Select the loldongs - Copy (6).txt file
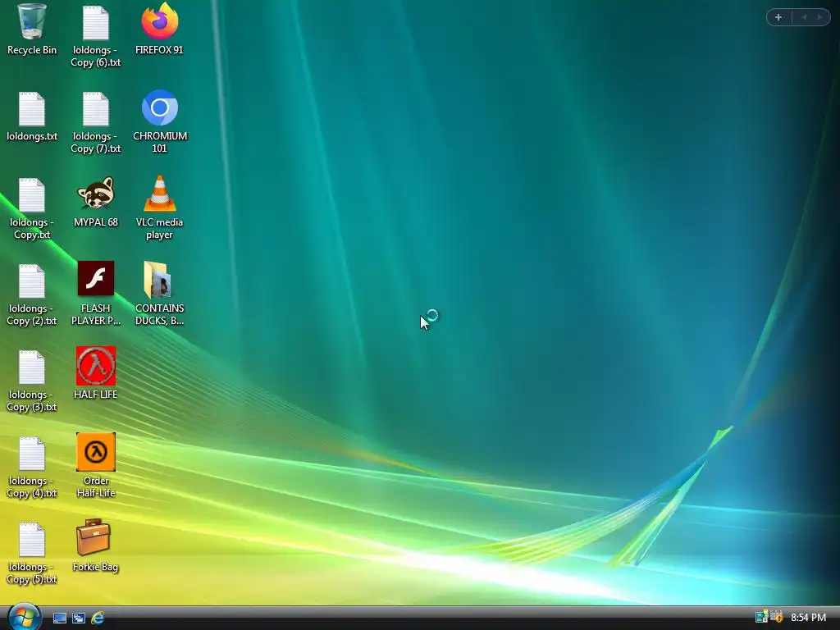 95,36
